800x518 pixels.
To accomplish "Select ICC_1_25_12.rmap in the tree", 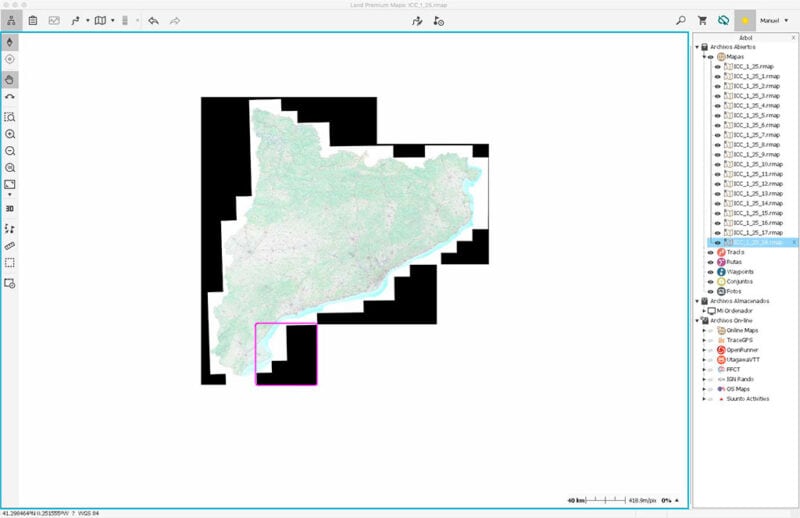I will pyautogui.click(x=758, y=184).
